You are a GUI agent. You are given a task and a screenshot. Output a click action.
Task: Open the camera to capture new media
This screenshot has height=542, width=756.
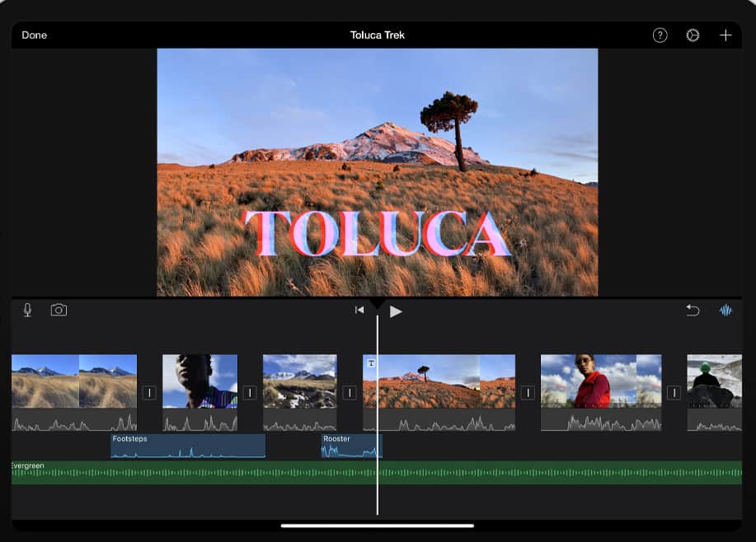click(57, 310)
